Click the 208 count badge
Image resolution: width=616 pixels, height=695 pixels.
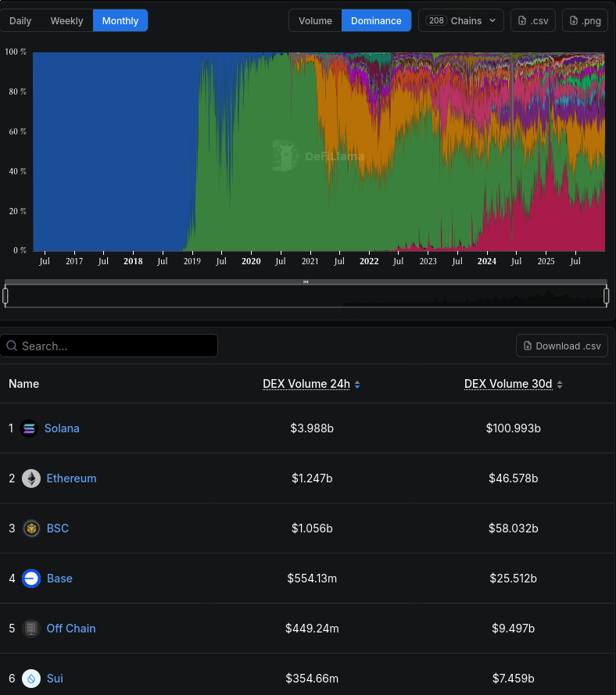point(436,20)
